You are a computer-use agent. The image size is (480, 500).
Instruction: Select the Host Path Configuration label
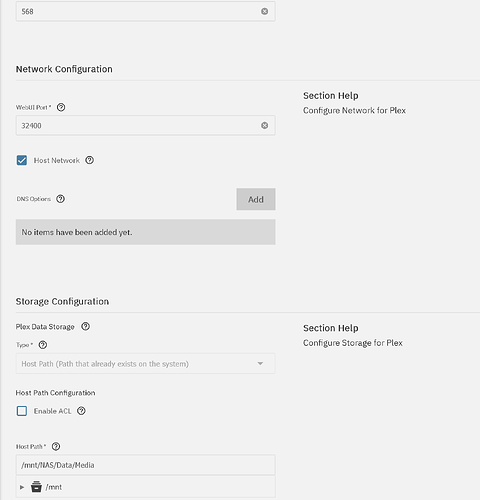[x=55, y=393]
